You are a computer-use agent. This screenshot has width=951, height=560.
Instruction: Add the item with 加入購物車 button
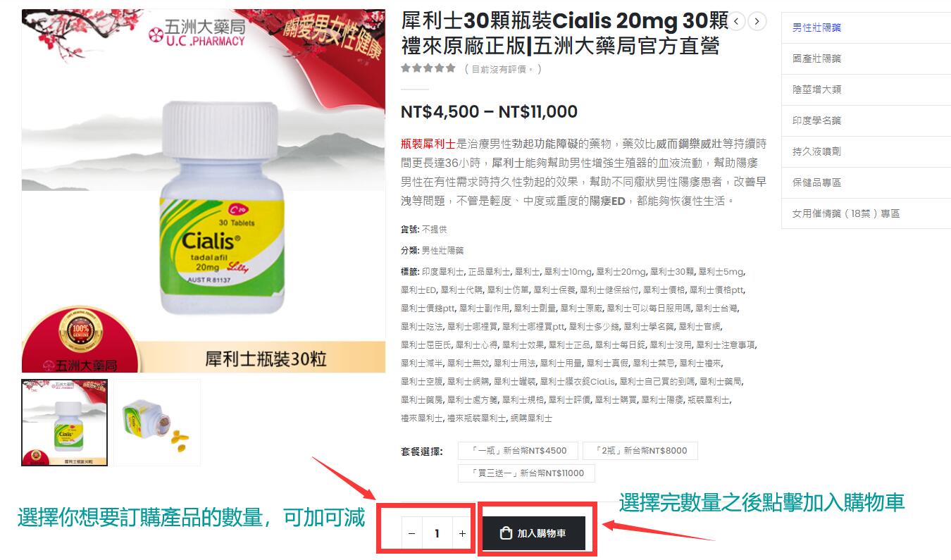[x=534, y=533]
